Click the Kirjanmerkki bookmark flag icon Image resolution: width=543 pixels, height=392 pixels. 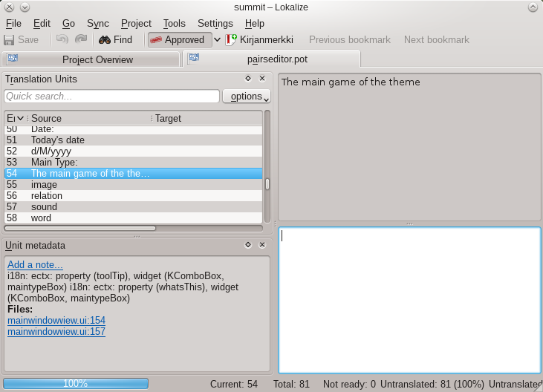[231, 40]
